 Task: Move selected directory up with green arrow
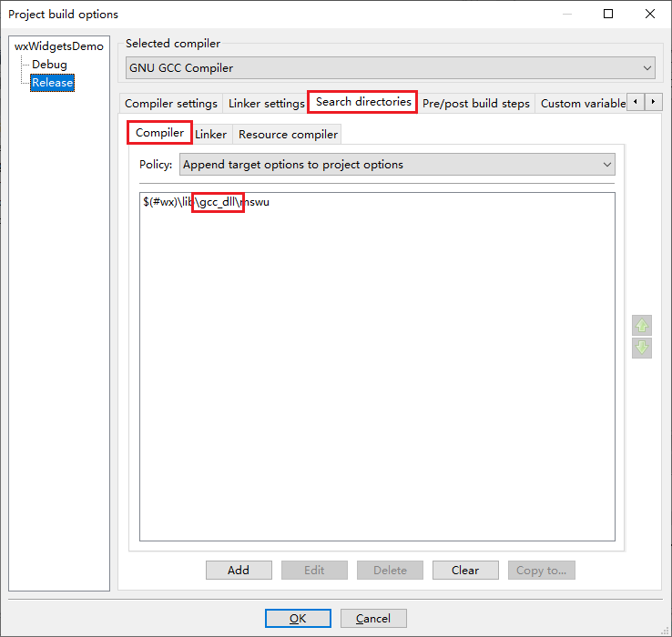pyautogui.click(x=642, y=326)
